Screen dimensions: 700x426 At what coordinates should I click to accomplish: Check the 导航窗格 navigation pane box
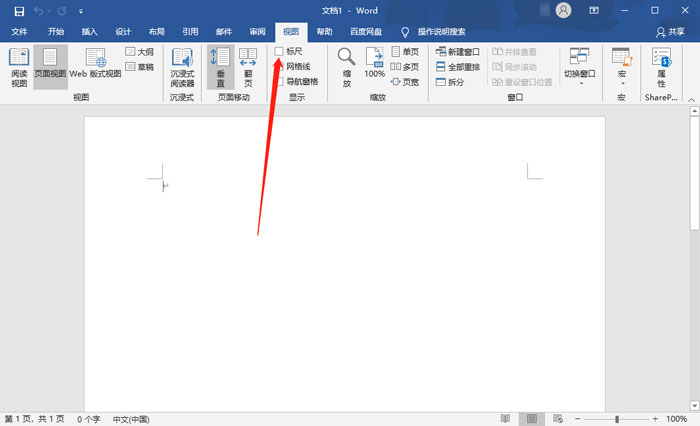[280, 81]
